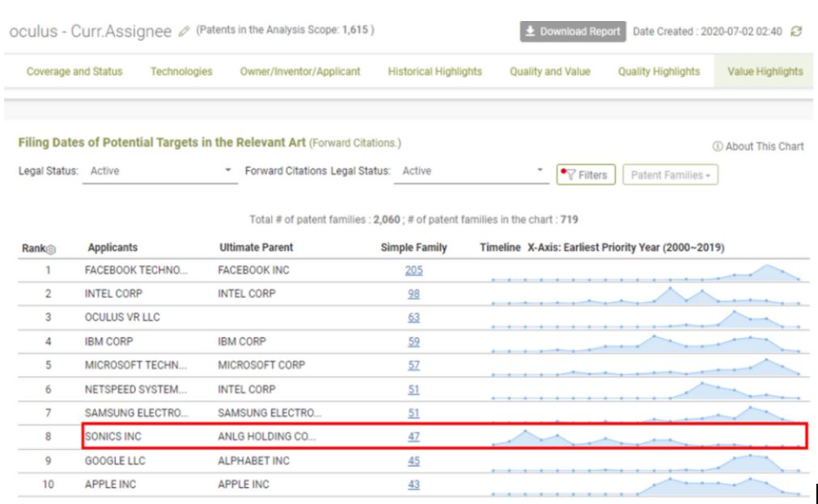Click the OCULUS VR LLC applicant name
This screenshot has width=818, height=504.
click(x=122, y=317)
